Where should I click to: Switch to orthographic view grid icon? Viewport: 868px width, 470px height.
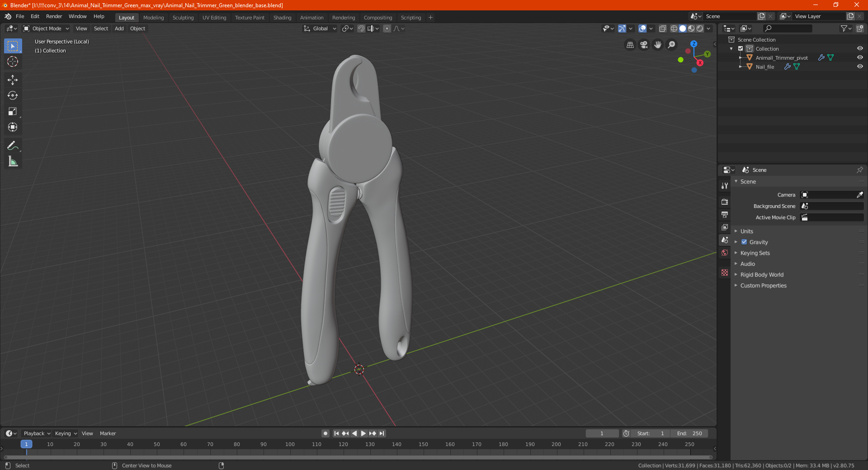pyautogui.click(x=630, y=45)
